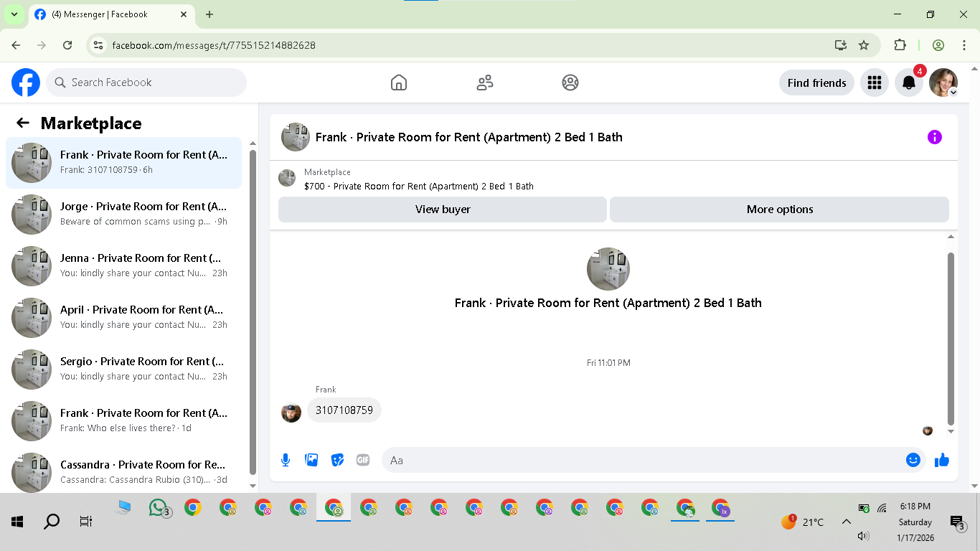980x551 pixels.
Task: Click the chat messages scrollbar
Action: (951, 339)
